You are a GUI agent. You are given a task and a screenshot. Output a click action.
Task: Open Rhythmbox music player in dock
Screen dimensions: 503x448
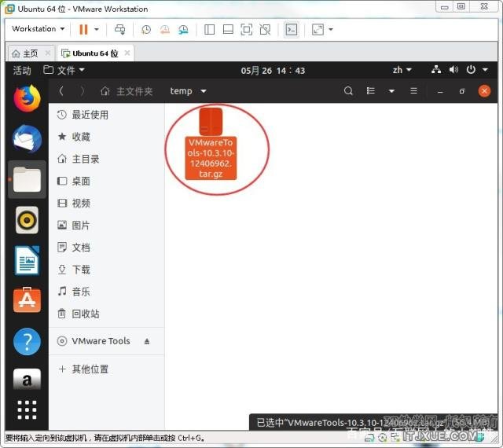pyautogui.click(x=27, y=220)
